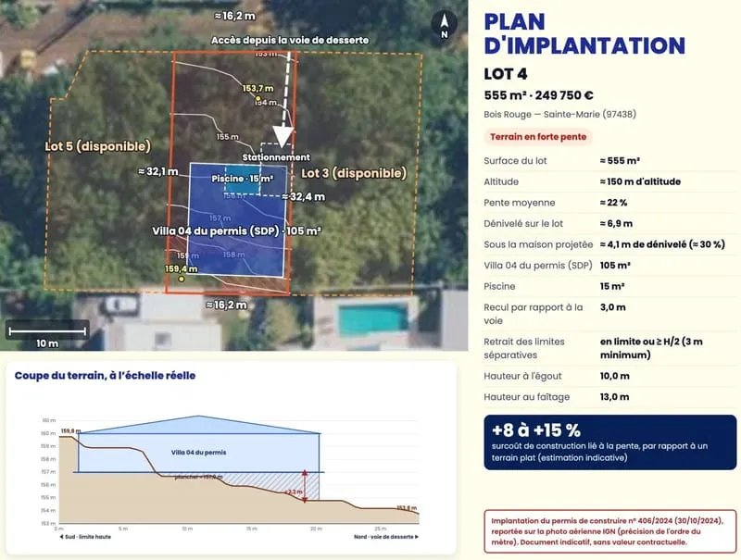Click the white access arrow head above Stationnement

pos(283,137)
